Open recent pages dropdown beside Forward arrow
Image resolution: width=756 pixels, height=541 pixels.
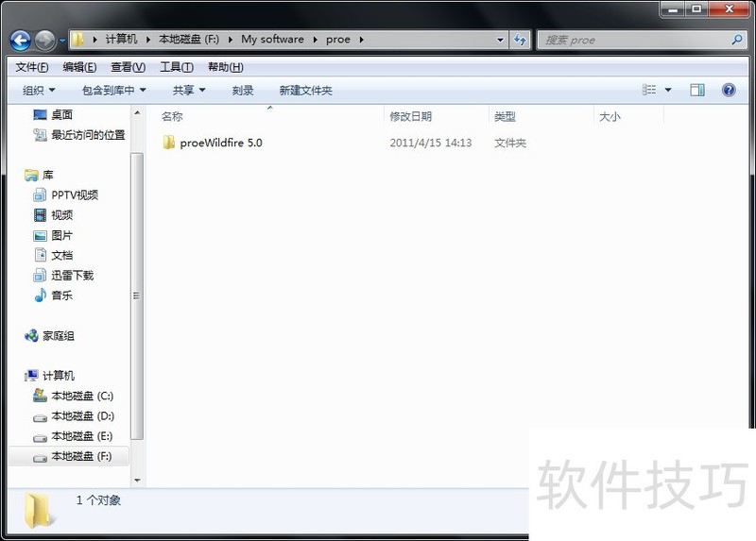pyautogui.click(x=62, y=41)
